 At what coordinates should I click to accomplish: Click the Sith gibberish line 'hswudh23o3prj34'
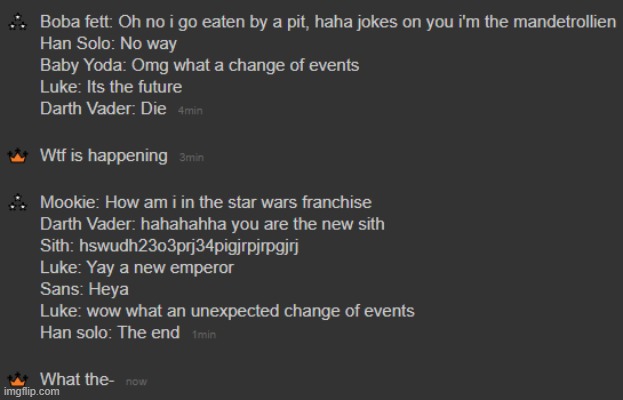[x=169, y=246]
